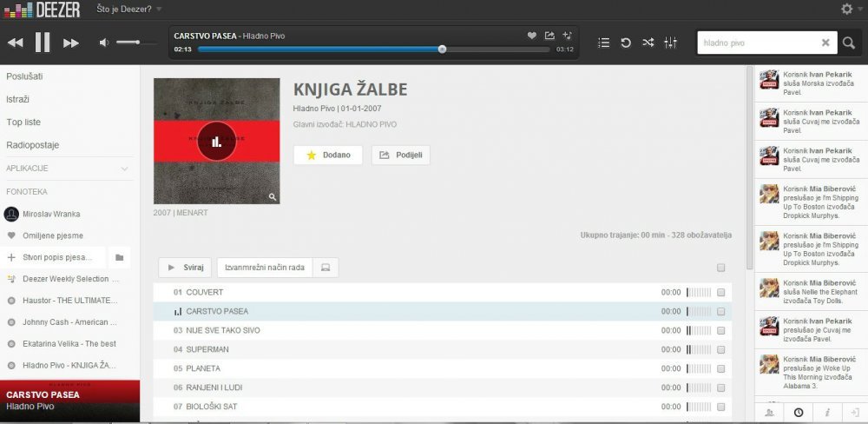Open the equalizer settings icon
Screen dimensions: 868x424
point(670,43)
